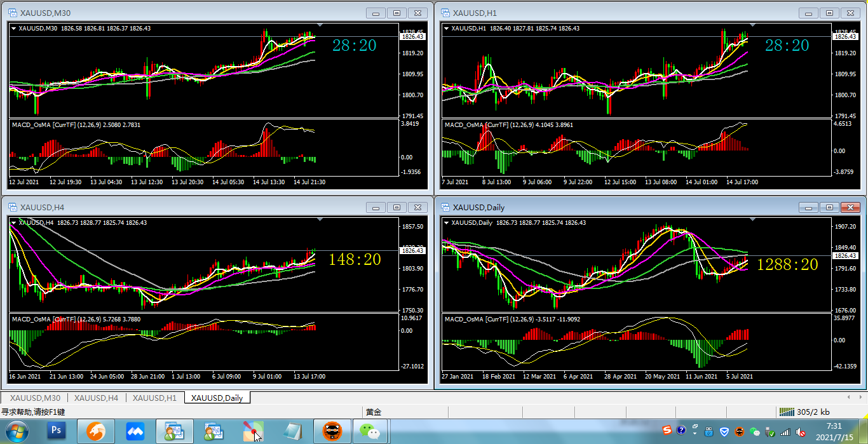
Task: Open the notepad app in taskbar
Action: (x=293, y=431)
